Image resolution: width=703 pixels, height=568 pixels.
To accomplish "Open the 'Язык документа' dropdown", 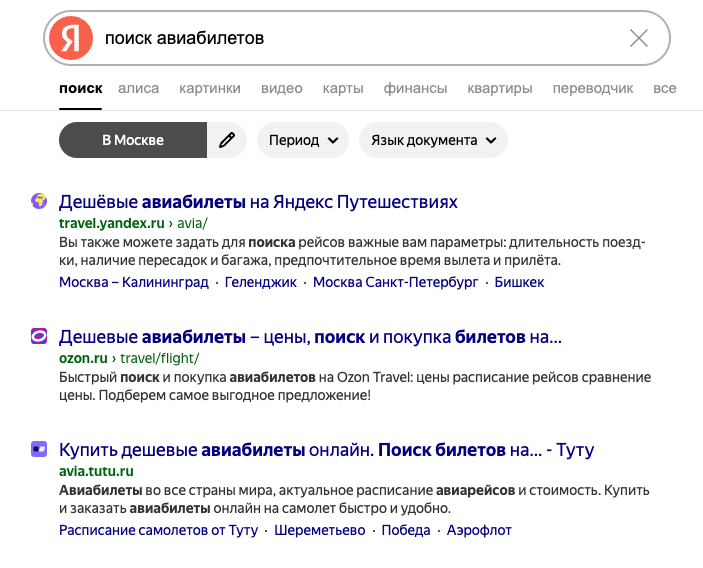I will coord(433,140).
